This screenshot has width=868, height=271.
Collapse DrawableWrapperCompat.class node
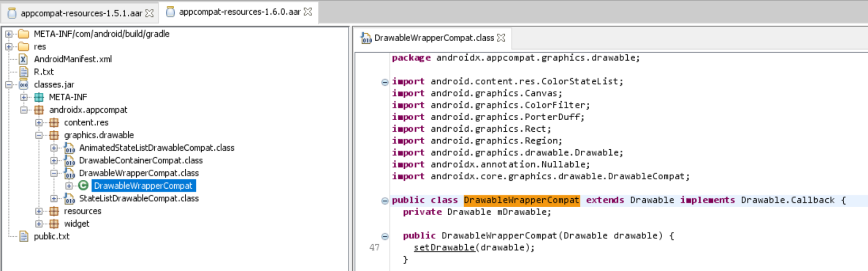click(x=54, y=173)
